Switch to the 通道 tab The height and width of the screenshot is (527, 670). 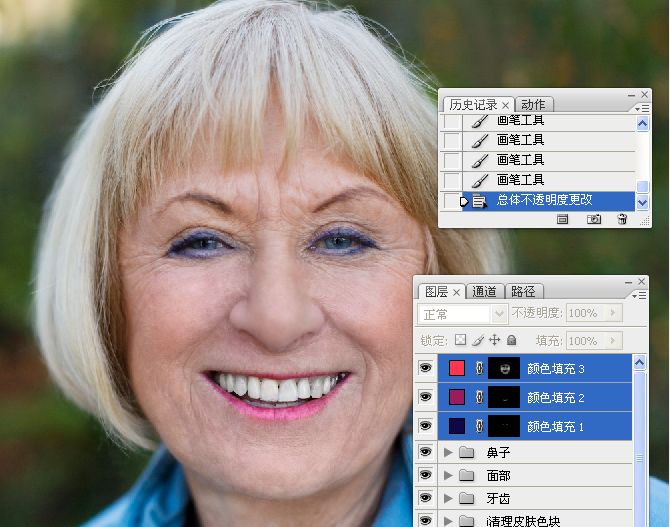pos(484,292)
